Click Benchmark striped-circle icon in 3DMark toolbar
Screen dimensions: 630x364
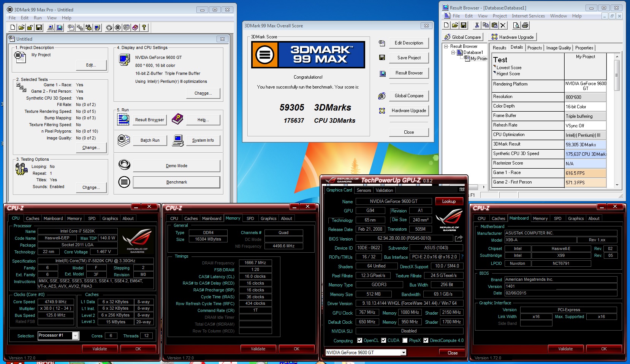pos(118,27)
